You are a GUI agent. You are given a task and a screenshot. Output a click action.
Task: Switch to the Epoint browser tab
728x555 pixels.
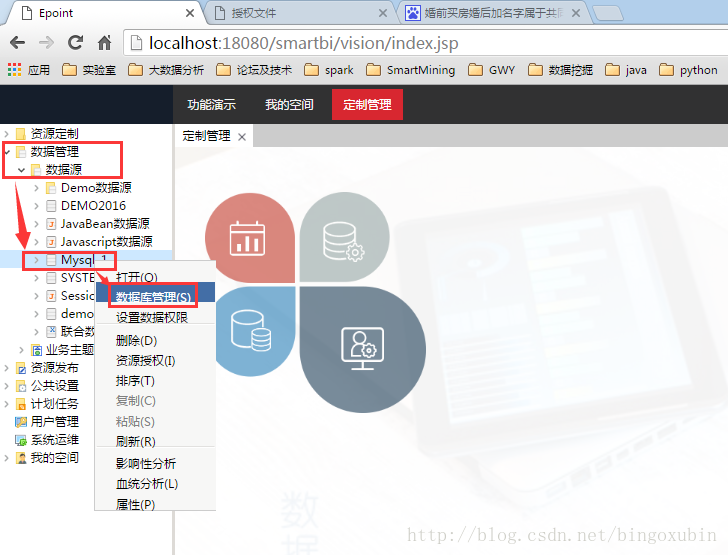coord(104,13)
